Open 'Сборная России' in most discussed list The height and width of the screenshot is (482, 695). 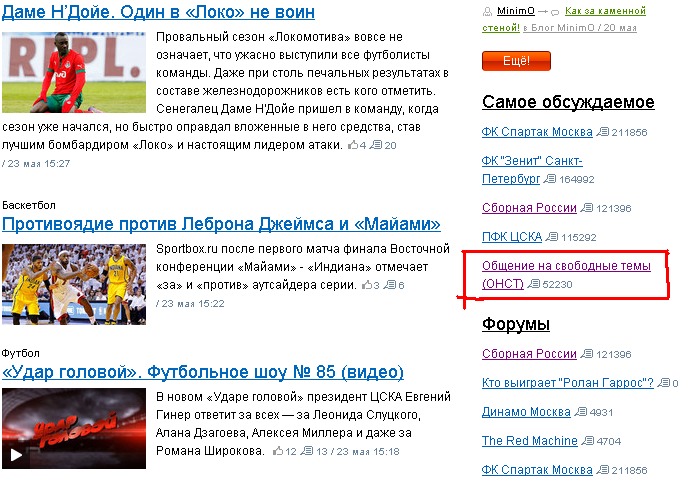[529, 208]
